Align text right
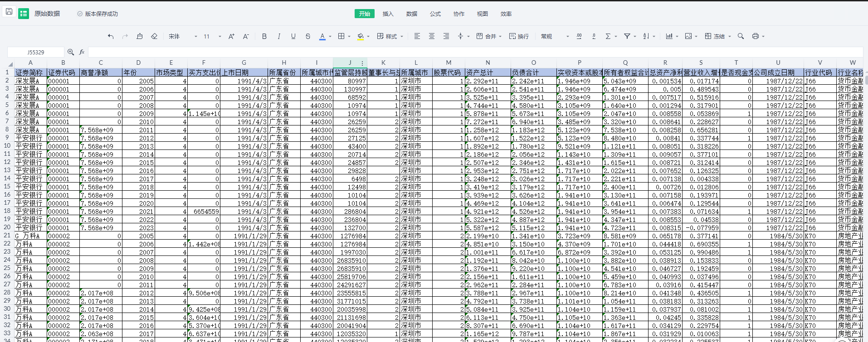 [446, 36]
